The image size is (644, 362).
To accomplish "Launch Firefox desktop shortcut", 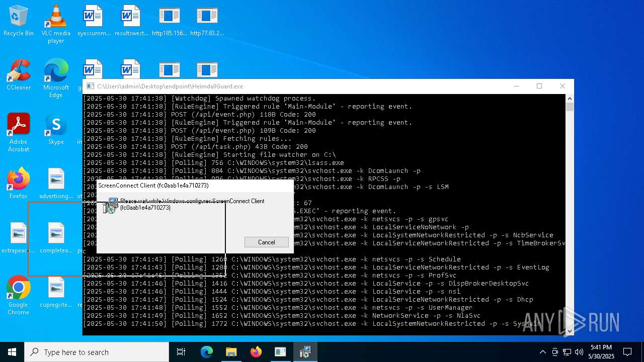I will click(x=19, y=184).
